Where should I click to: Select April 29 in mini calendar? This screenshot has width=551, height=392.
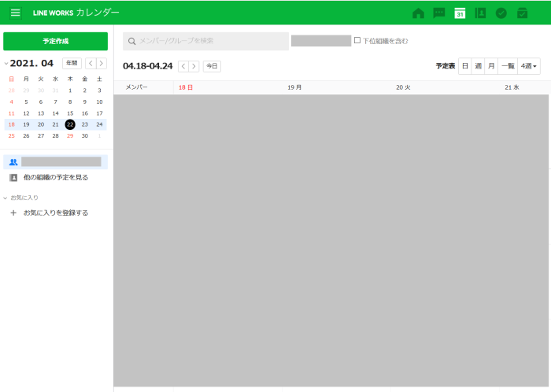(70, 136)
